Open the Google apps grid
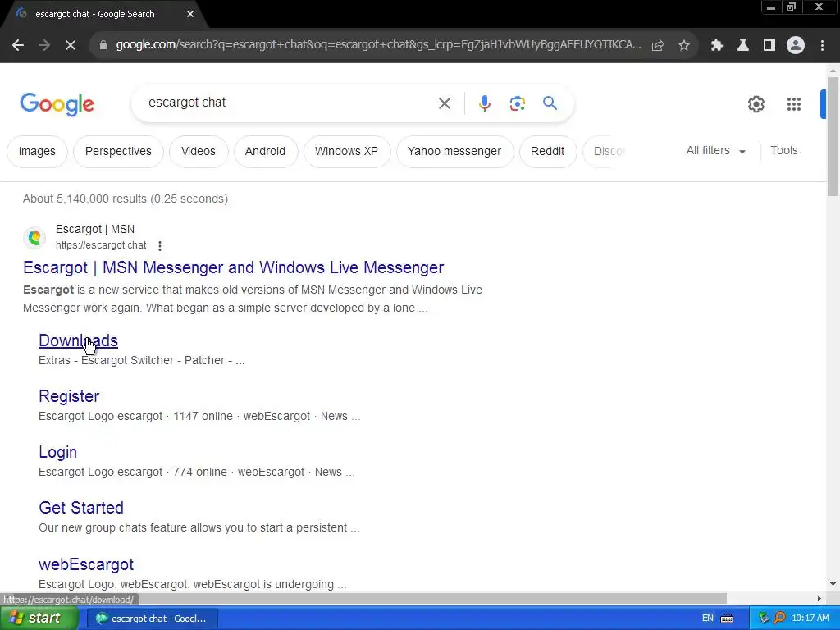840x630 pixels. click(793, 104)
